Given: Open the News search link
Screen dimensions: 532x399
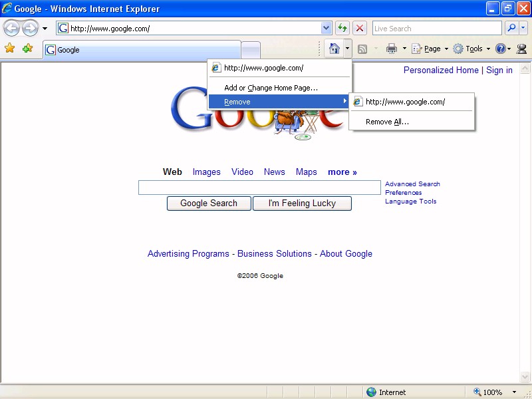Looking at the screenshot, I should point(274,172).
